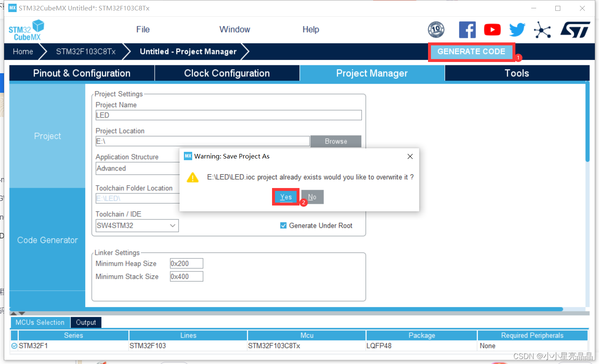Decline overwrite with the No button

click(x=312, y=197)
